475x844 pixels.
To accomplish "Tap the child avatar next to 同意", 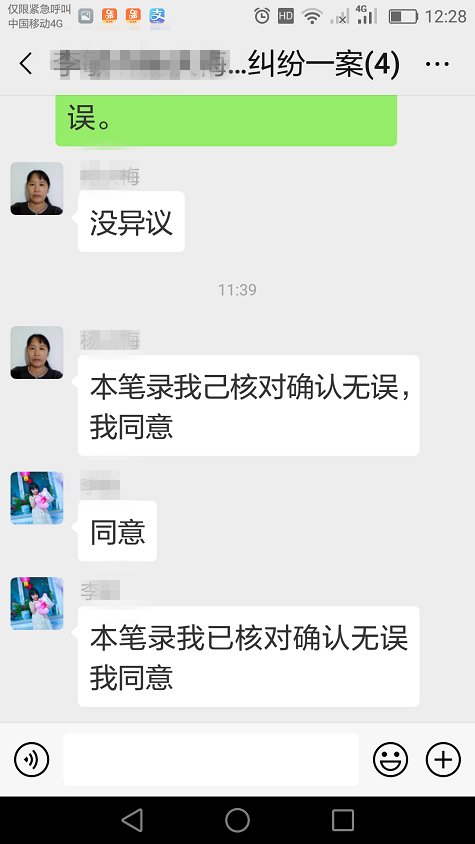I will coord(37,498).
